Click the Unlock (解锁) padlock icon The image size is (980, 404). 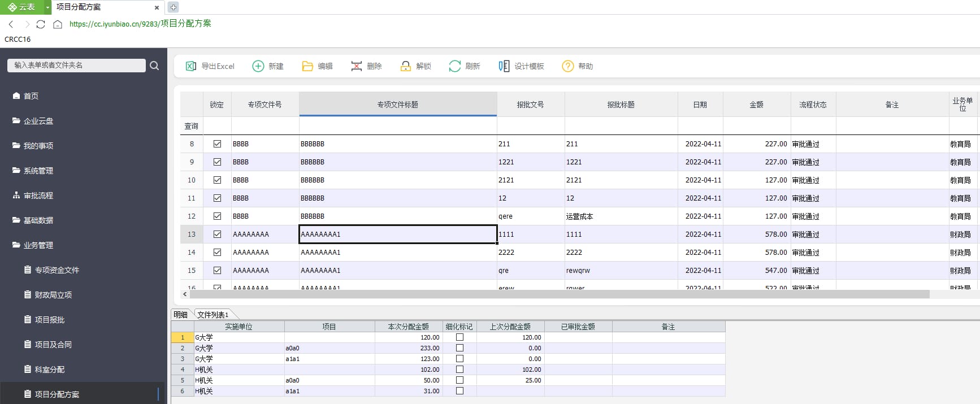click(x=406, y=66)
